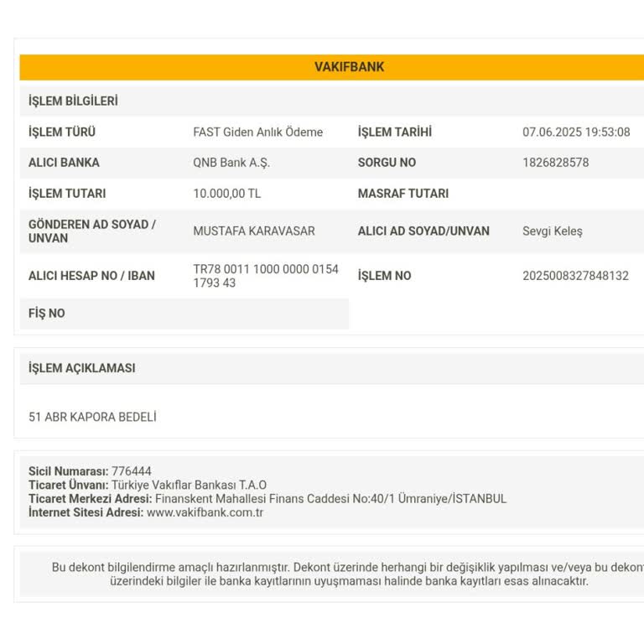Select the bank name QNB Bank A.Ş.

[231, 163]
